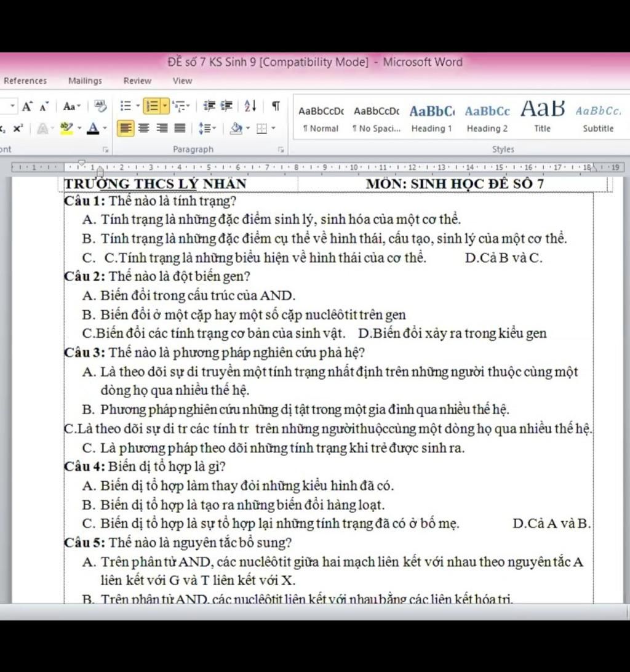Toggle the numbered list button
This screenshot has height=672, width=630.
pos(150,106)
